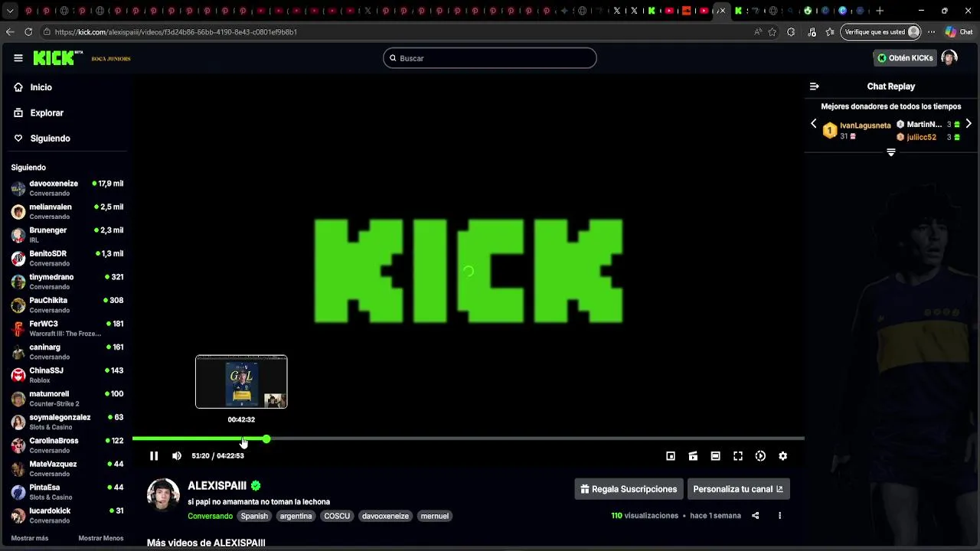Open the Brunenger channel in the sidebar

point(67,235)
